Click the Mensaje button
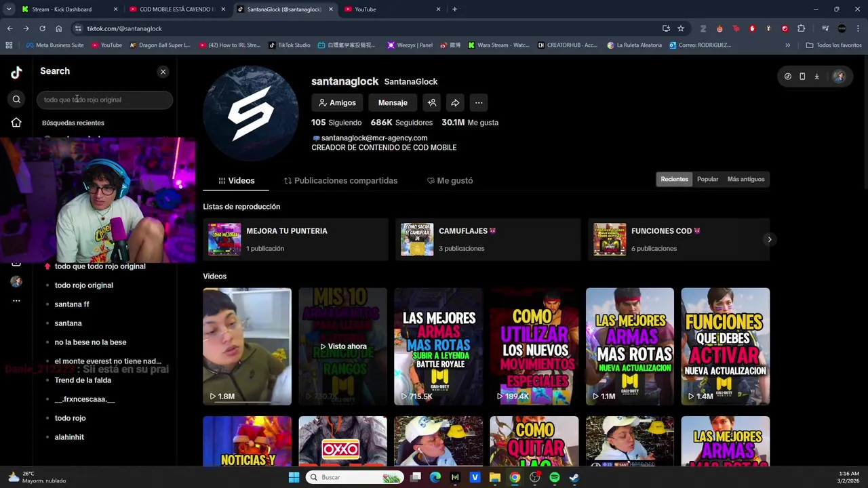The height and width of the screenshot is (488, 868). pyautogui.click(x=393, y=102)
